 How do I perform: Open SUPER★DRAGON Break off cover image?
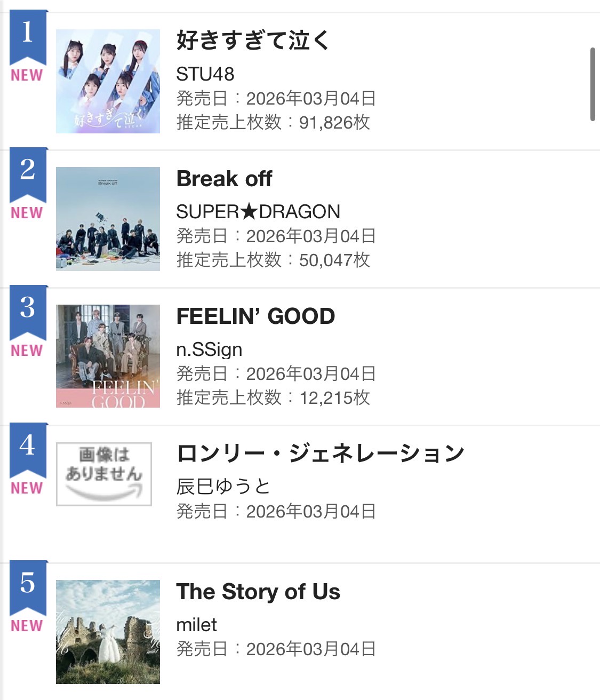point(108,219)
